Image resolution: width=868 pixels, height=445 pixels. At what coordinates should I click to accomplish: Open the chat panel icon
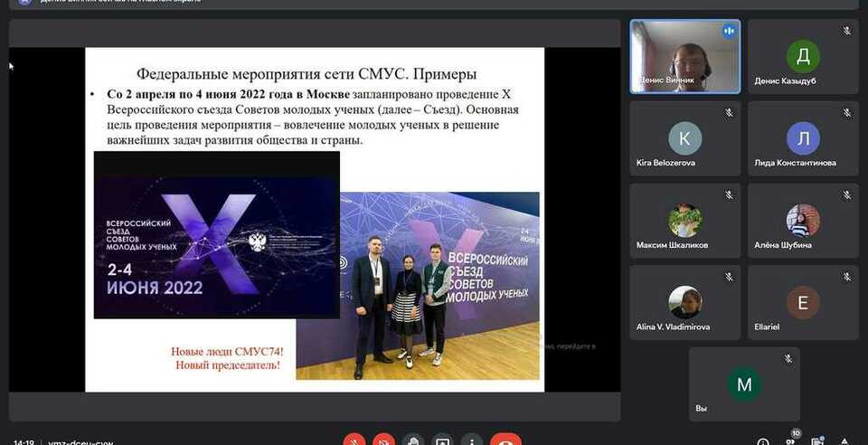point(817,442)
